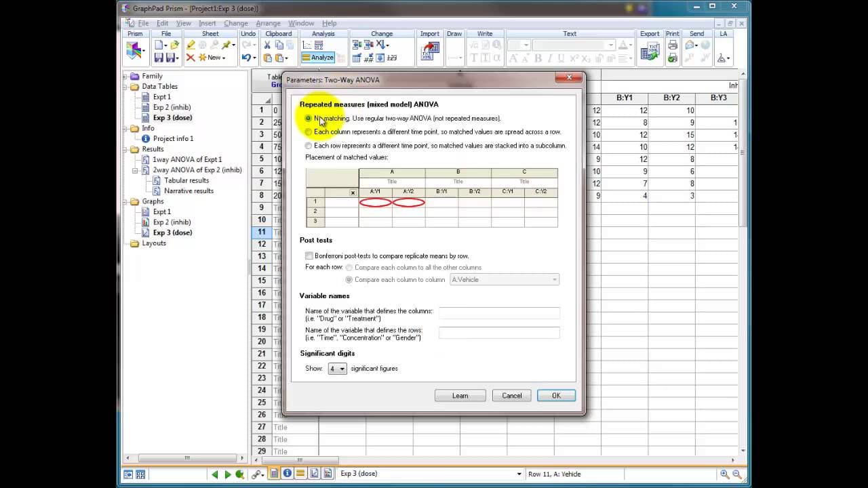
Task: Click the column variable name input field
Action: (499, 313)
